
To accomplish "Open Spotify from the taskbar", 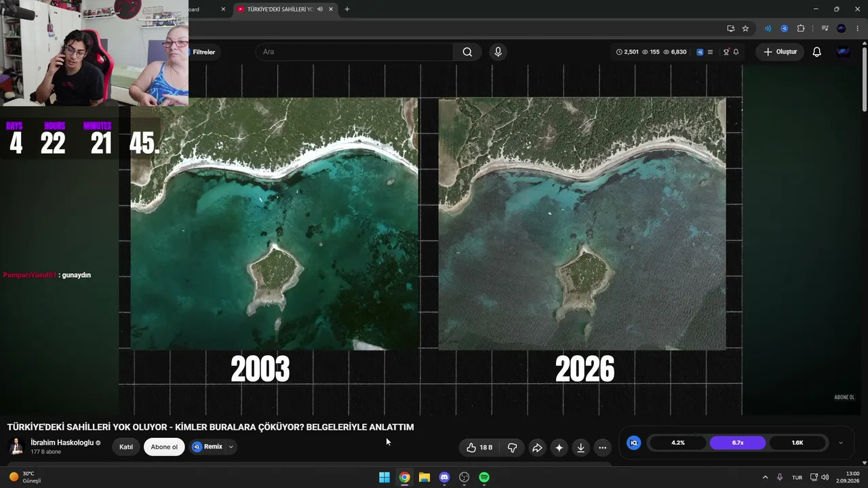I will click(x=484, y=477).
